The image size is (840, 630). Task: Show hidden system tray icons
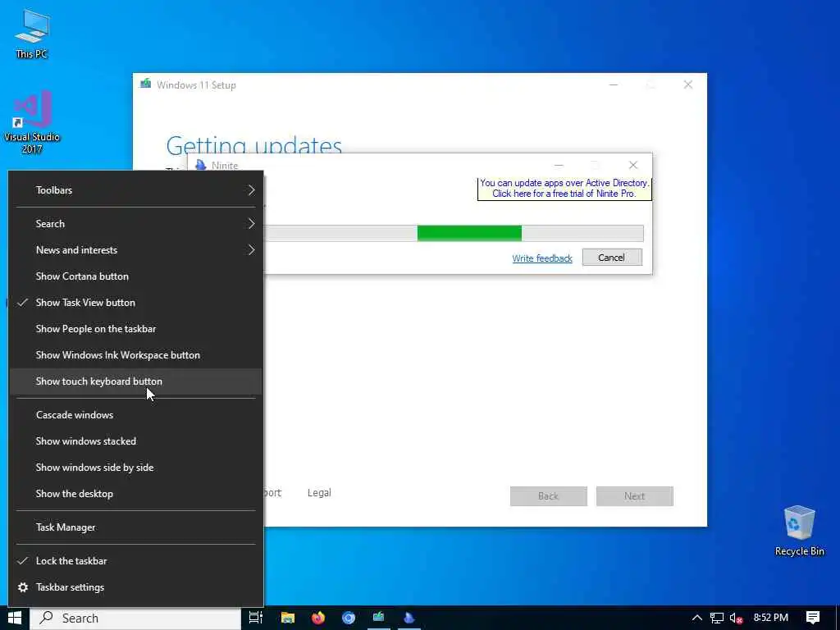coord(697,619)
